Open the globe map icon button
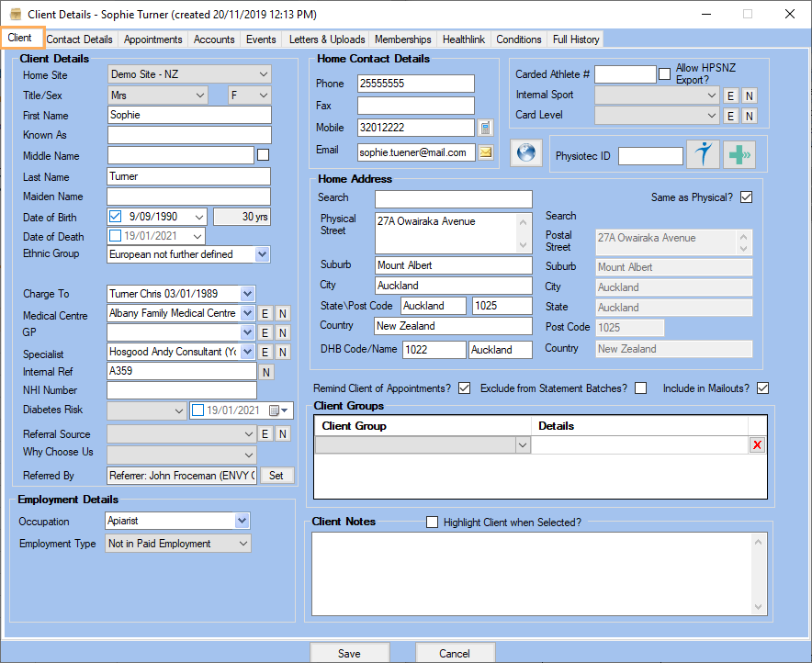Viewport: 812px width, 663px height. [526, 153]
